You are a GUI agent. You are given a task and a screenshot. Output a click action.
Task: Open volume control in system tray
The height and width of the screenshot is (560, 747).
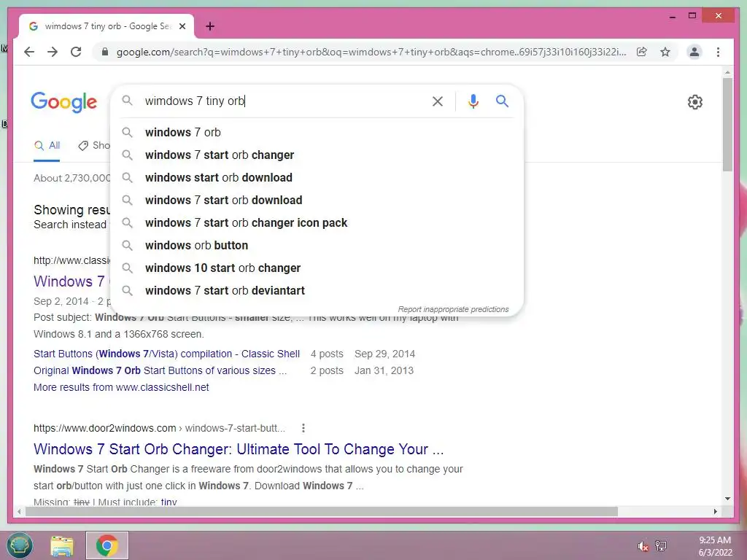tap(643, 545)
